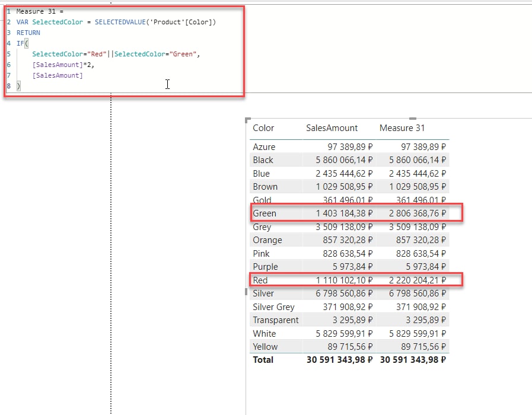This screenshot has height=415, width=532.
Task: Click [SalesAmount]*2 on formula line 6
Action: click(x=63, y=65)
